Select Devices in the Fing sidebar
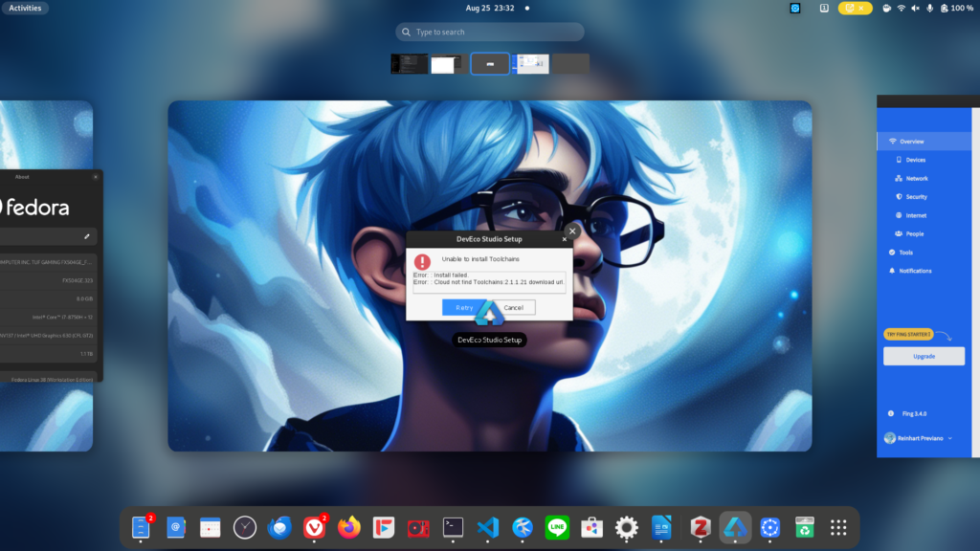The height and width of the screenshot is (551, 980). (x=915, y=160)
